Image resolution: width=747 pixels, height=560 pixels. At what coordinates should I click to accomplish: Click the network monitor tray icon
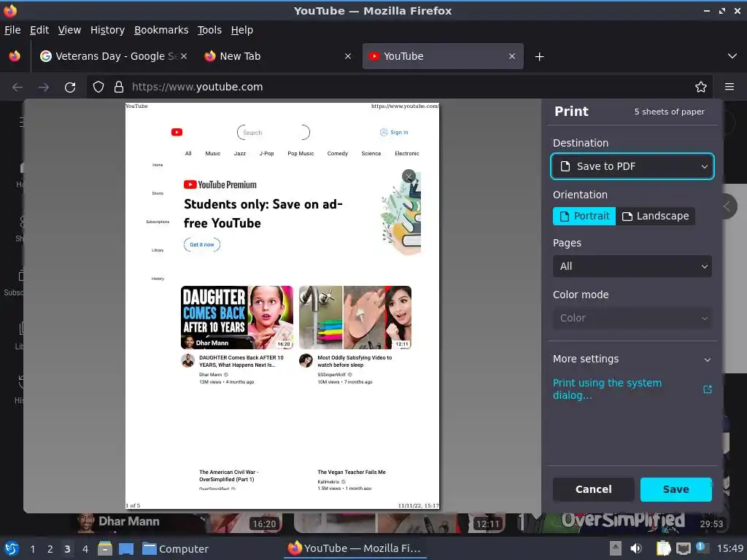pyautogui.click(x=683, y=548)
